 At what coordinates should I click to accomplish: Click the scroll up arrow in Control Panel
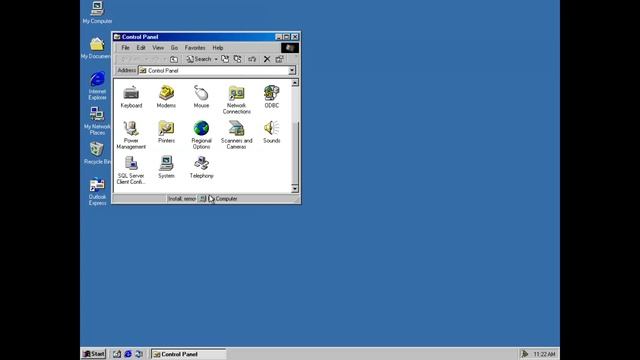pos(295,83)
